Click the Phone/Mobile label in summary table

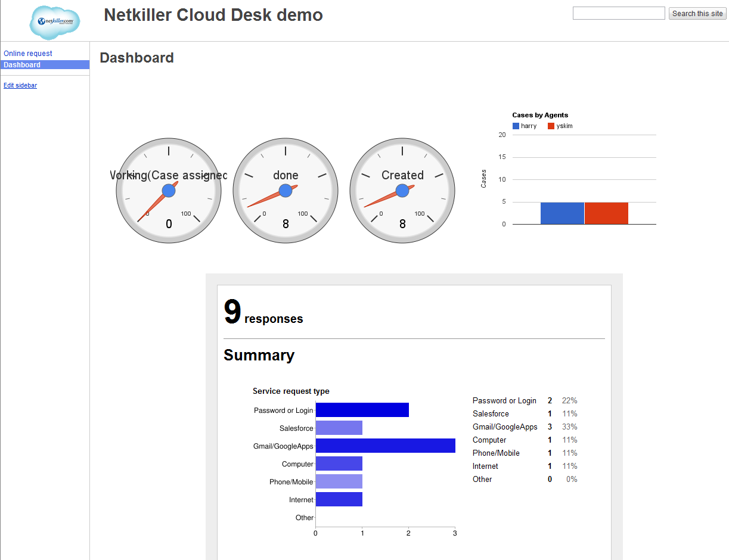pyautogui.click(x=496, y=453)
